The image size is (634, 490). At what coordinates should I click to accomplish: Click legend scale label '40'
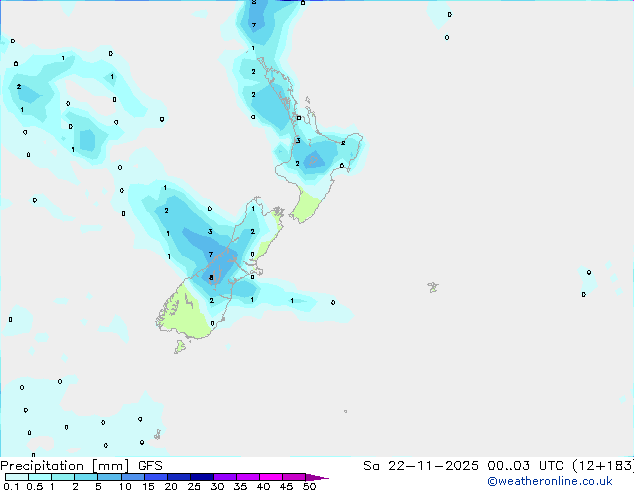[x=263, y=486]
